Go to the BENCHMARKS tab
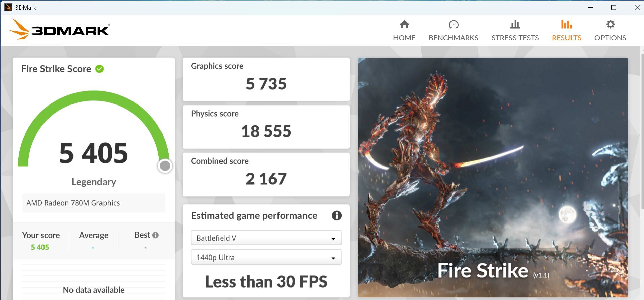Viewport: 644px width, 300px height. click(x=453, y=30)
